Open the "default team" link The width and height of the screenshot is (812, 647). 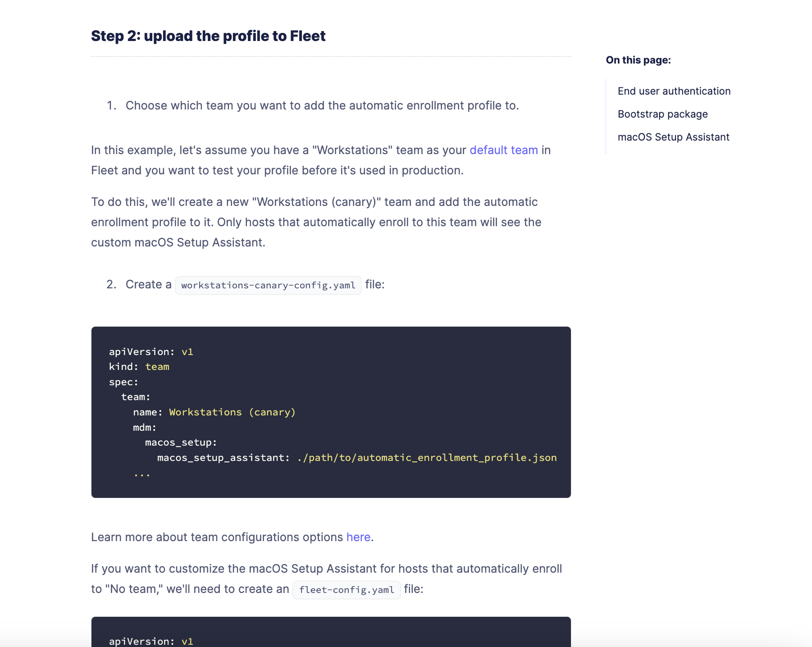click(x=503, y=150)
